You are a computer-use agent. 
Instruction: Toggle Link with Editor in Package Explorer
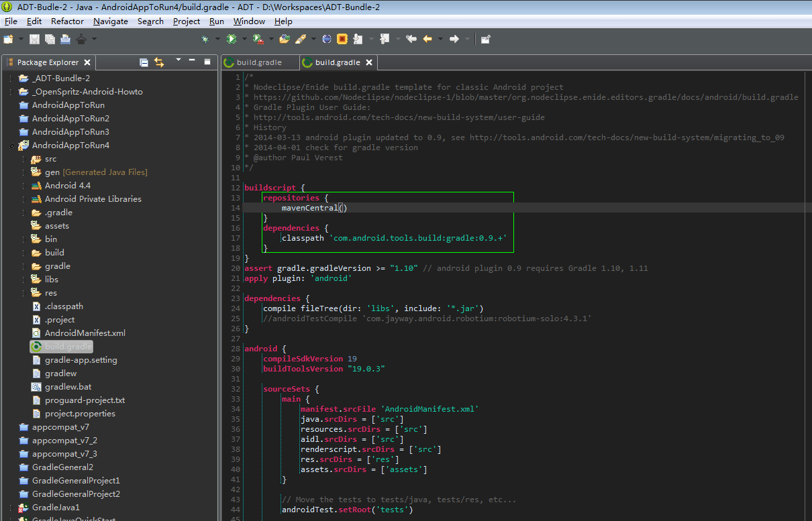(x=160, y=62)
